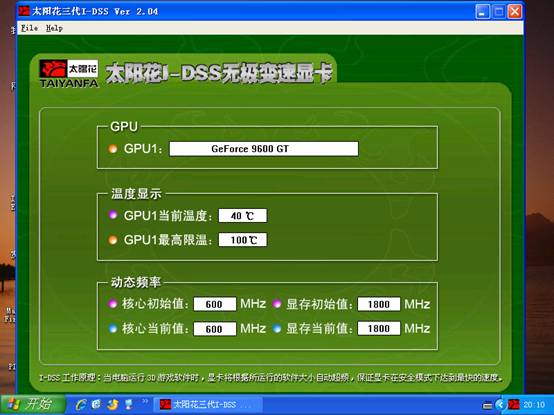Select the 太阳花三代I-DSS taskbar button
The image size is (554, 415).
(208, 404)
